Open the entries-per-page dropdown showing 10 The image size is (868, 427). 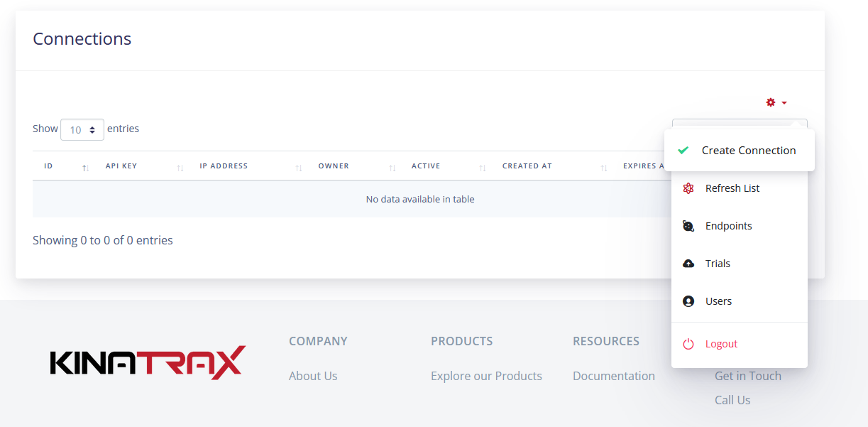tap(82, 130)
